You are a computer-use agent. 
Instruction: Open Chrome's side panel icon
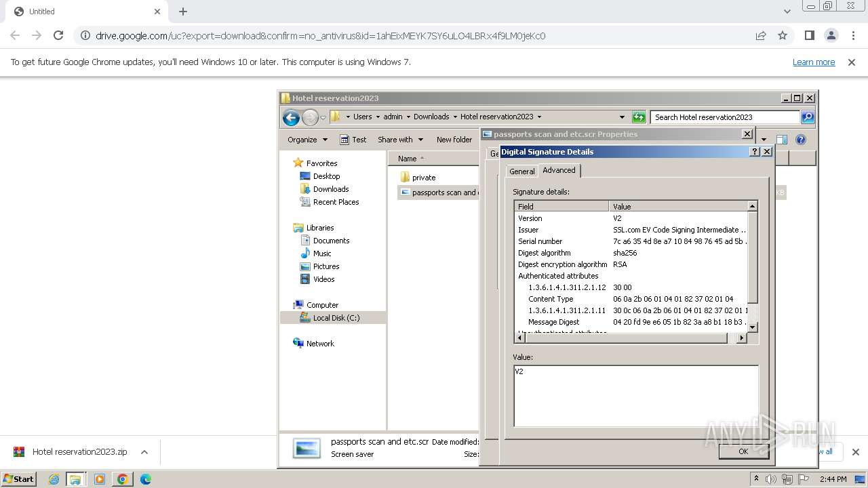(x=809, y=35)
